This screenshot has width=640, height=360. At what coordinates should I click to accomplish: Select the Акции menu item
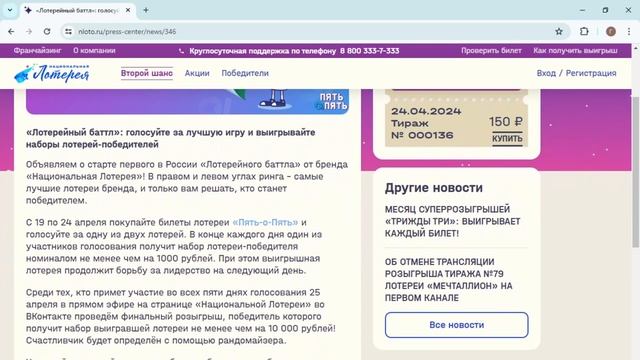(197, 73)
